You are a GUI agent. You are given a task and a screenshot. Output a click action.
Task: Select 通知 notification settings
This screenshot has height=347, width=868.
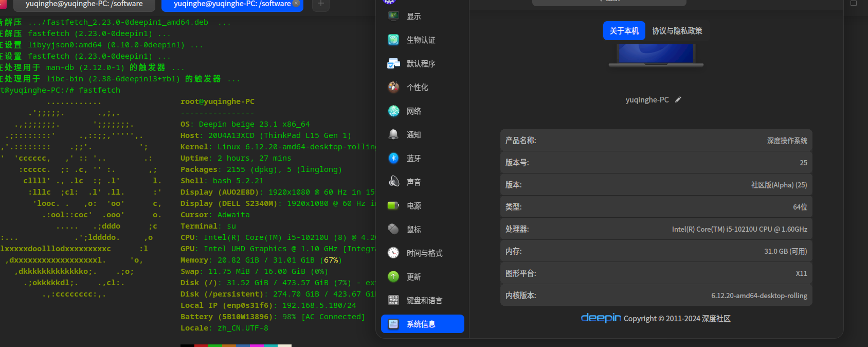point(423,135)
